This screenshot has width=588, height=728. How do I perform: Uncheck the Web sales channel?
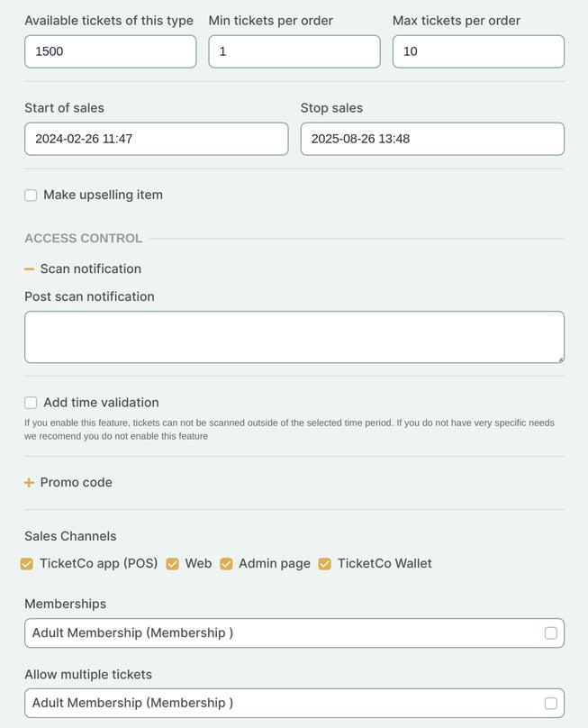click(173, 564)
